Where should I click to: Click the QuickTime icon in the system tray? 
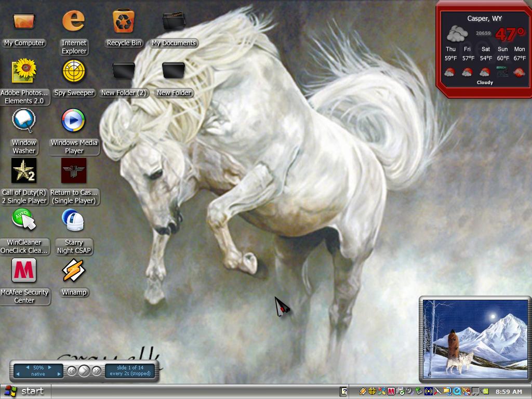pyautogui.click(x=457, y=391)
